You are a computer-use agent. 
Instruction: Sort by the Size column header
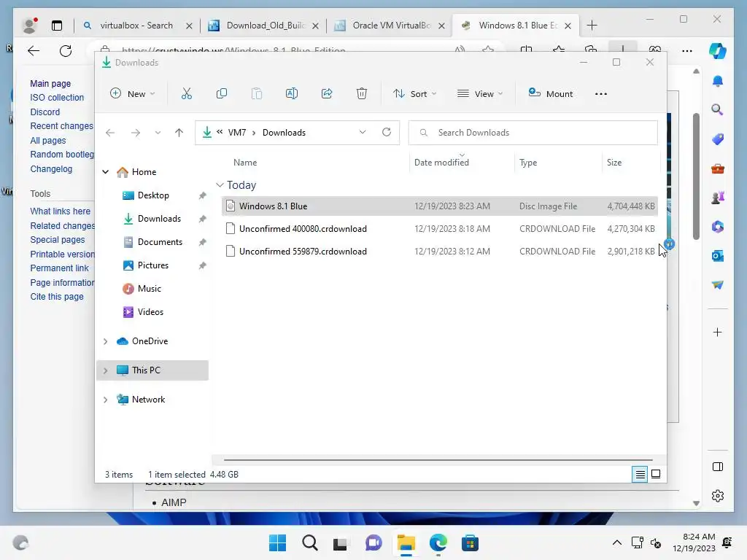[614, 163]
